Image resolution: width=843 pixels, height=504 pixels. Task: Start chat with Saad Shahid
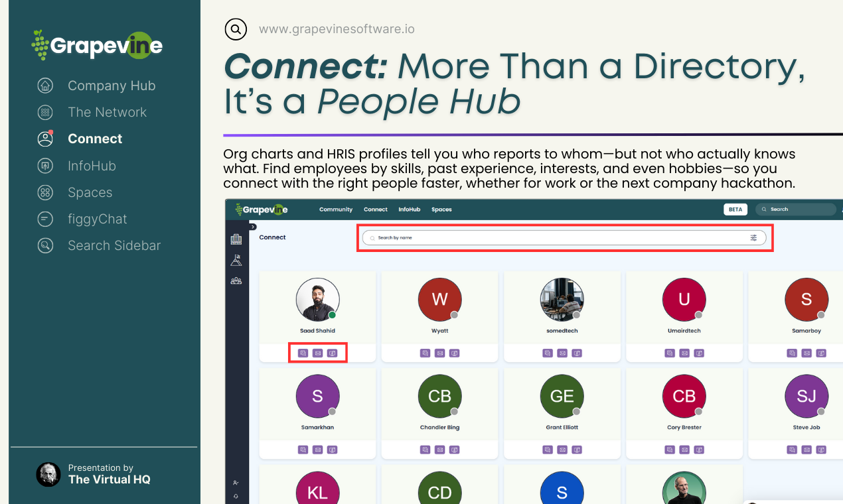point(303,353)
